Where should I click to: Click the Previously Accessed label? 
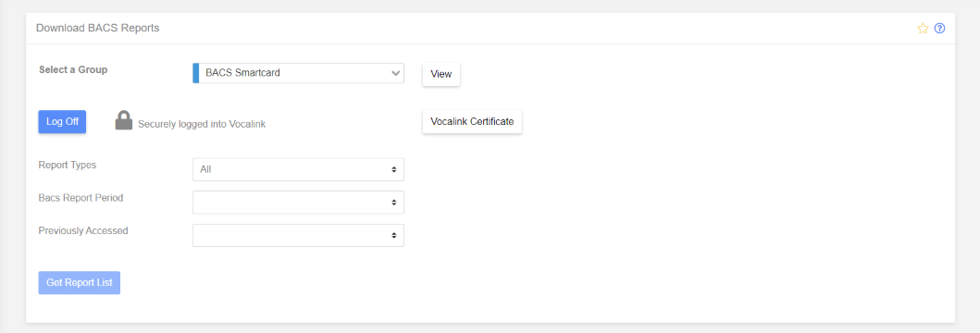click(83, 230)
